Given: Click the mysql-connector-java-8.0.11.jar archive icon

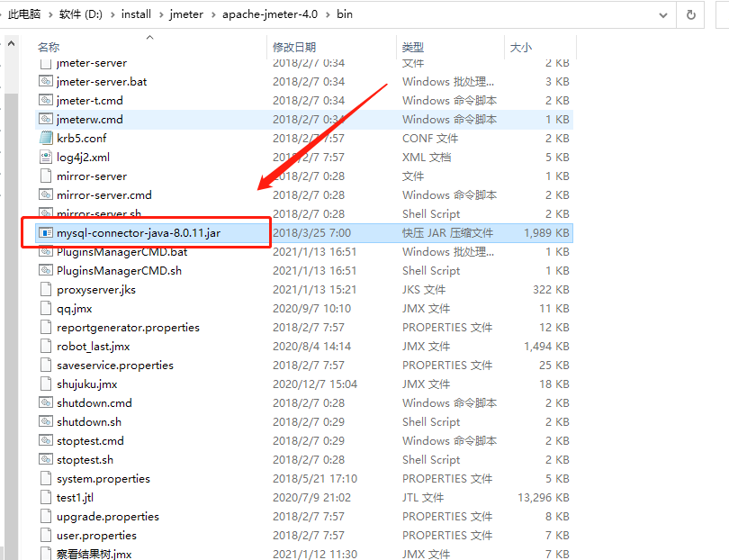Looking at the screenshot, I should (46, 232).
